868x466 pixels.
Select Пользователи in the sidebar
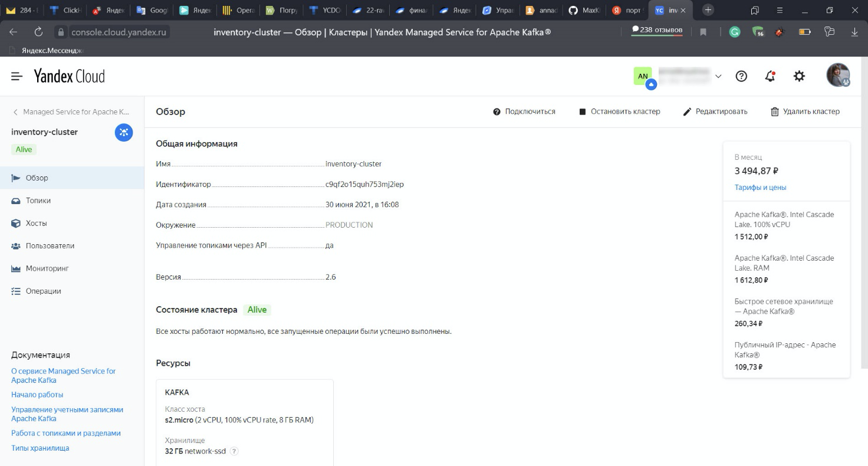coord(72,246)
